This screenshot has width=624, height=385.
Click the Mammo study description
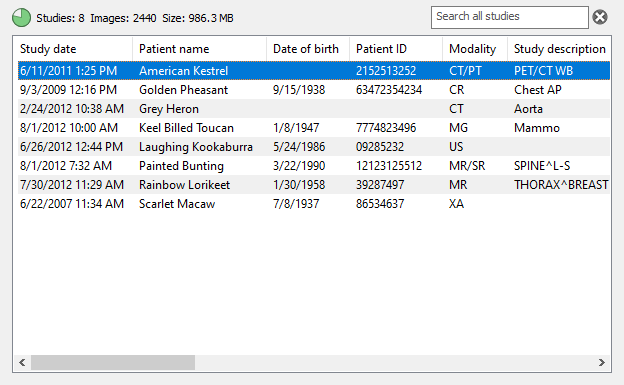tap(537, 128)
